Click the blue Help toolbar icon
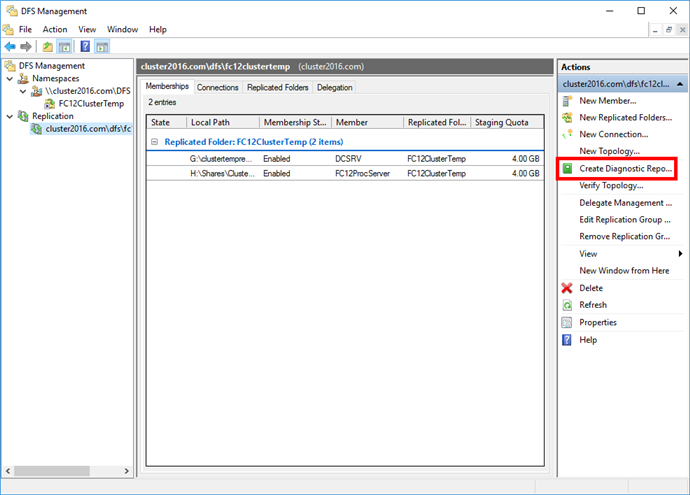The width and height of the screenshot is (690, 495). tap(85, 46)
